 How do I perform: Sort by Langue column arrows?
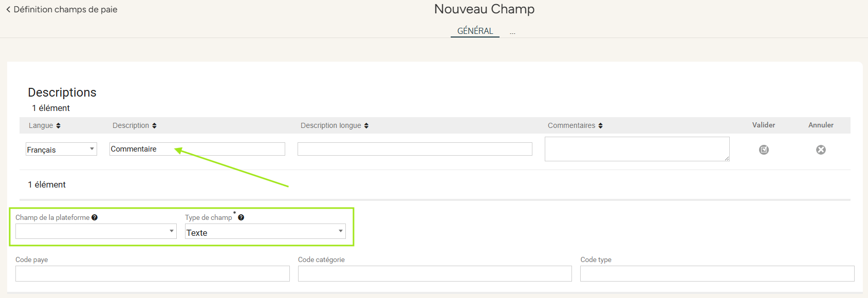click(x=58, y=125)
